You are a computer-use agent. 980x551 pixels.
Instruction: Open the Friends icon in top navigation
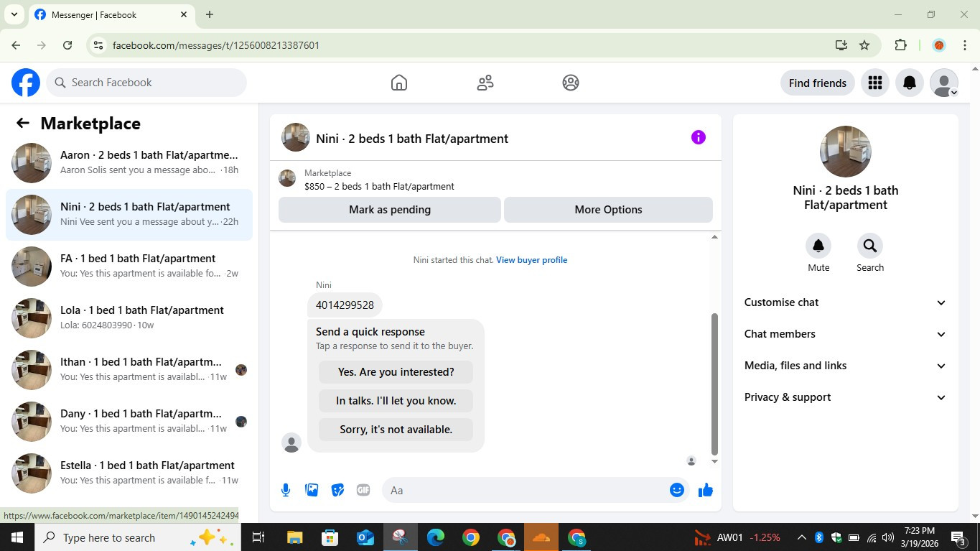(485, 83)
